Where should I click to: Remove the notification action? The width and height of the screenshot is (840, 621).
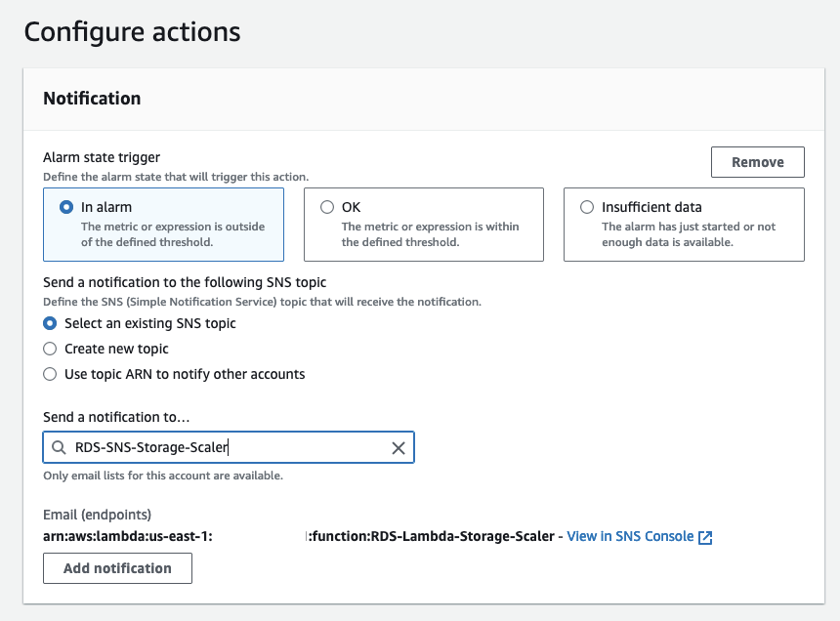757,162
